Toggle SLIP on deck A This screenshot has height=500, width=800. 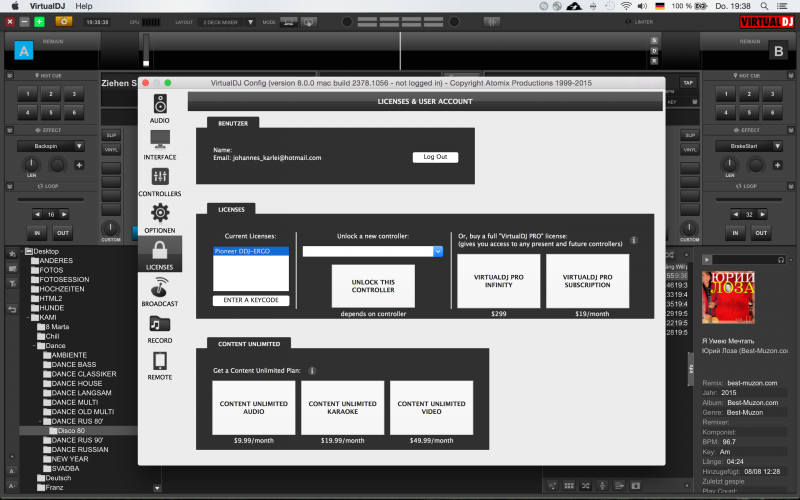click(x=111, y=135)
